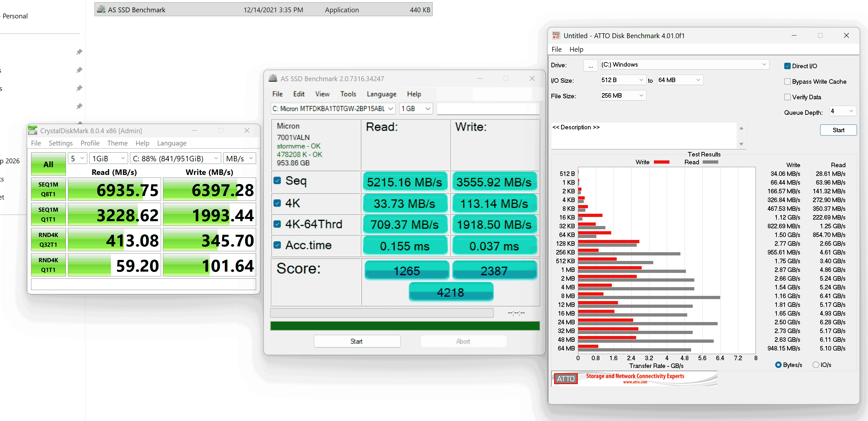Run the SEQ1M Q1T1 test
868x421 pixels.
click(48, 214)
